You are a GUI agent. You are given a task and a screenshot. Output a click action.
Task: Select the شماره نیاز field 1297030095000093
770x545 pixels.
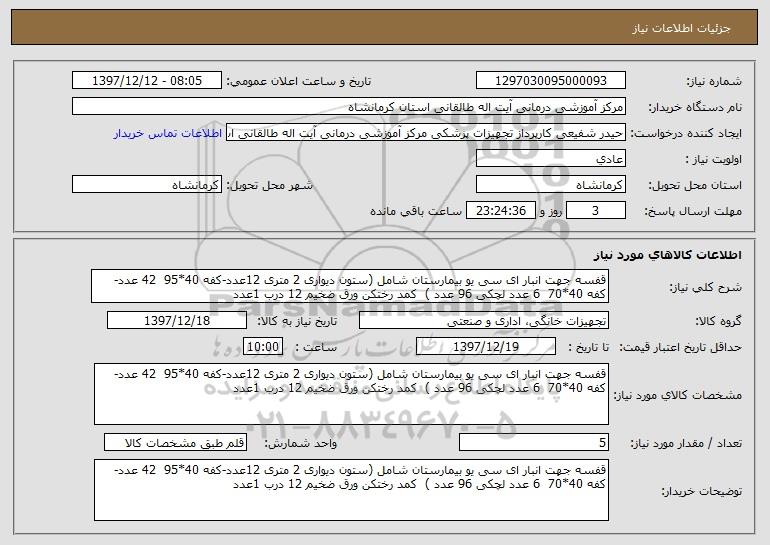point(550,80)
